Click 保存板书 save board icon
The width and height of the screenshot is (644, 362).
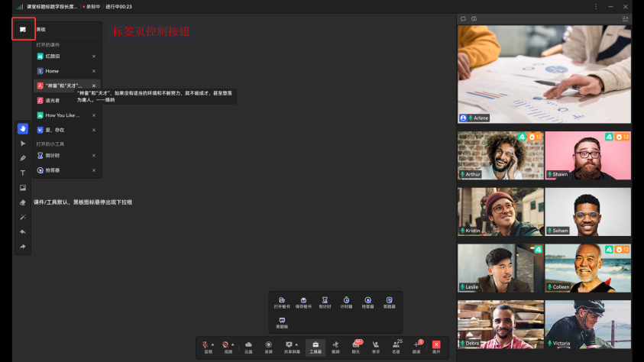point(303,303)
